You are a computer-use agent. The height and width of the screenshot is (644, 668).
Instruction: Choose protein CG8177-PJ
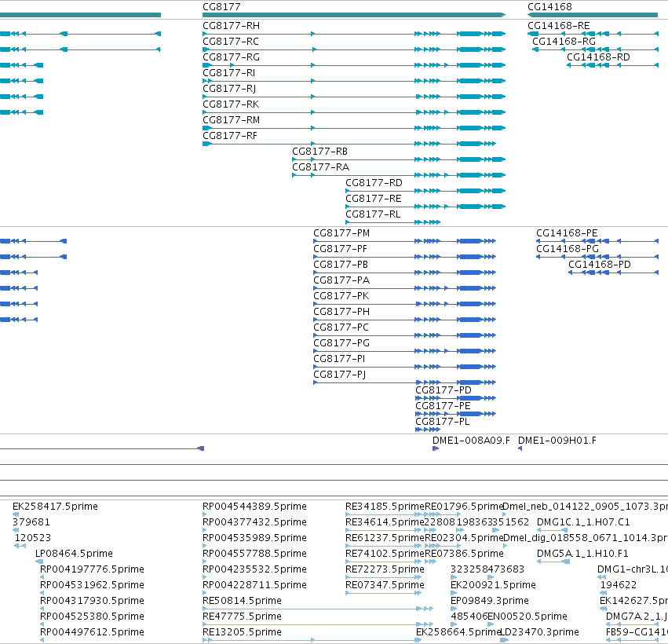[340, 375]
